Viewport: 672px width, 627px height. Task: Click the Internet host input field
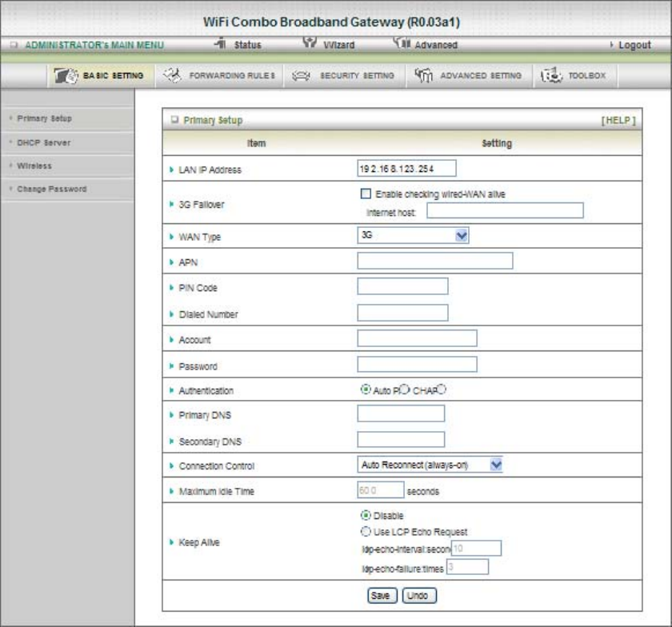[505, 210]
